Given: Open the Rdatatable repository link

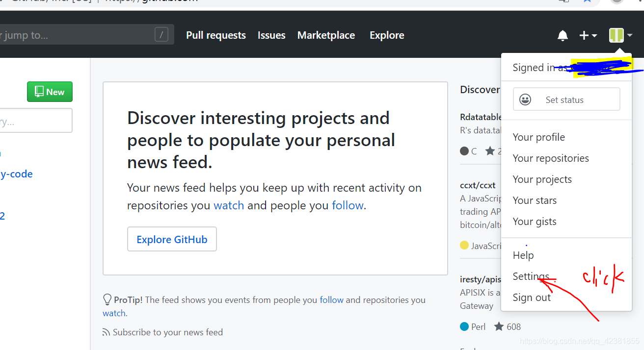Looking at the screenshot, I should coord(481,117).
